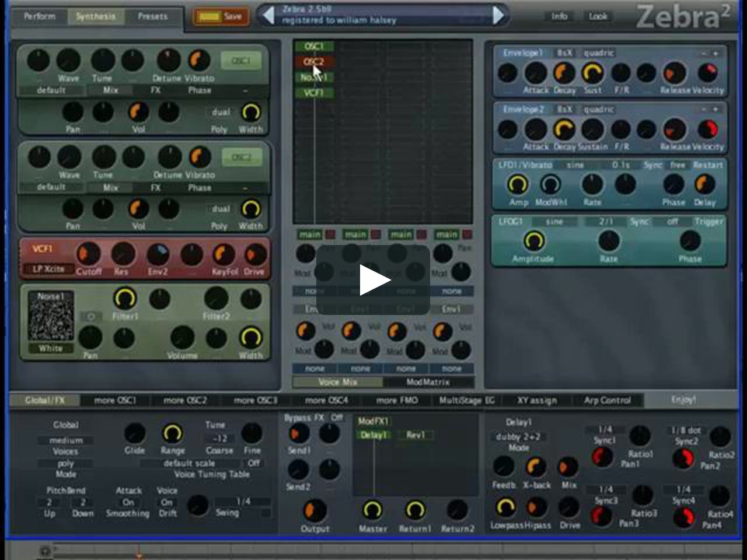Toggle Bypass FX Off switch
The image size is (747, 560).
pos(337,418)
